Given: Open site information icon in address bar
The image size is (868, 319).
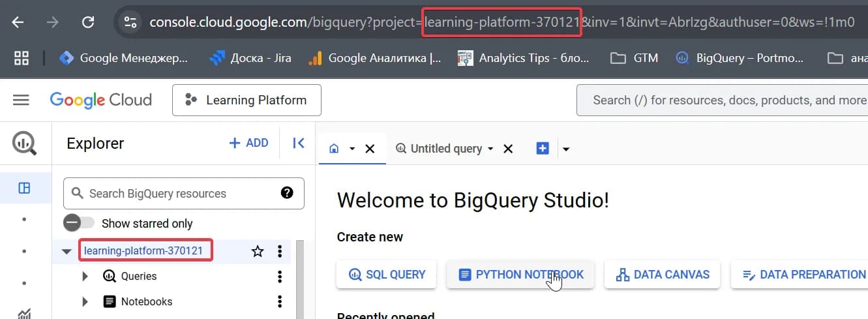Looking at the screenshot, I should tap(130, 22).
